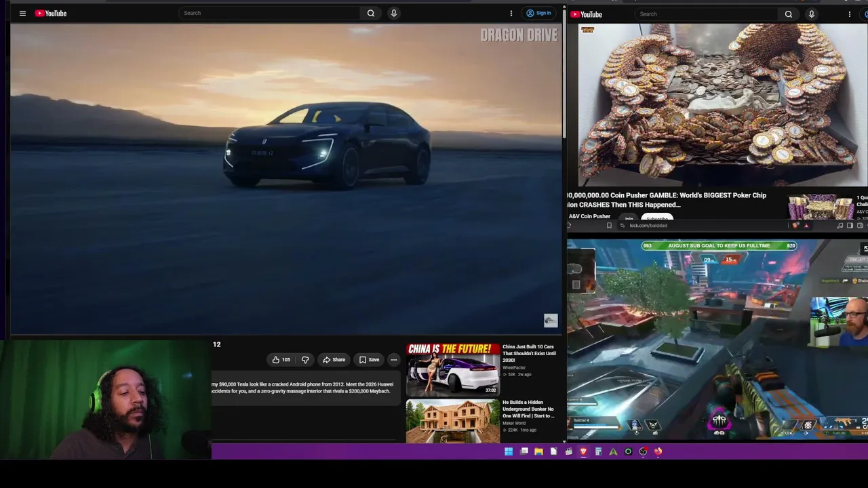Play the suggested coin pusher thumbnail
The image size is (868, 488).
tap(821, 207)
